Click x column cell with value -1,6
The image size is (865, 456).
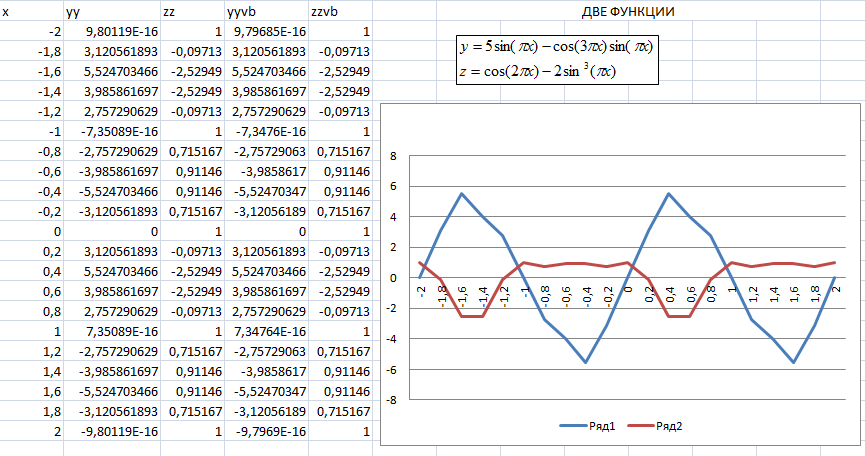(31, 71)
